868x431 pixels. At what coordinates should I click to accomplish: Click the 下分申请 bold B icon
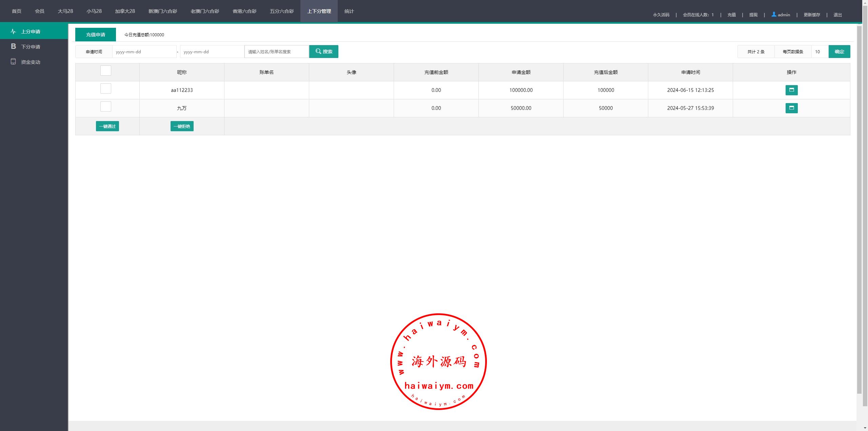coord(13,46)
